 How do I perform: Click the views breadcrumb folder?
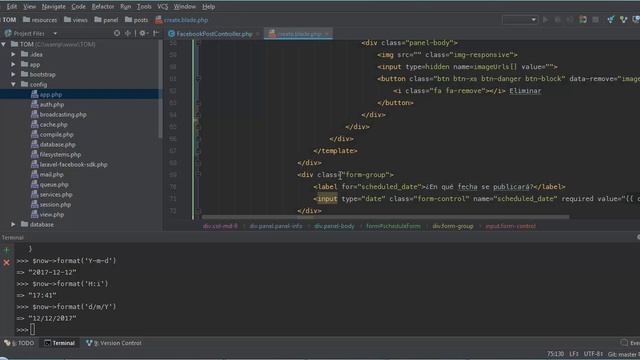(76, 20)
